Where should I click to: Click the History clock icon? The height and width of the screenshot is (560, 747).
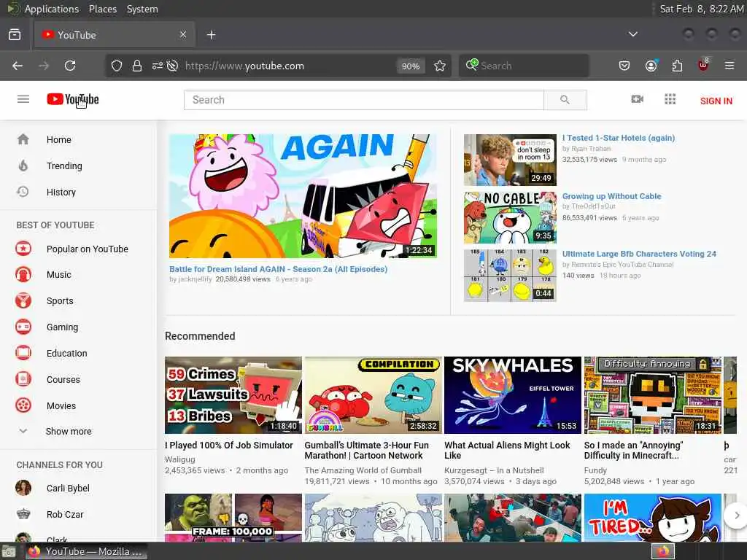point(23,192)
